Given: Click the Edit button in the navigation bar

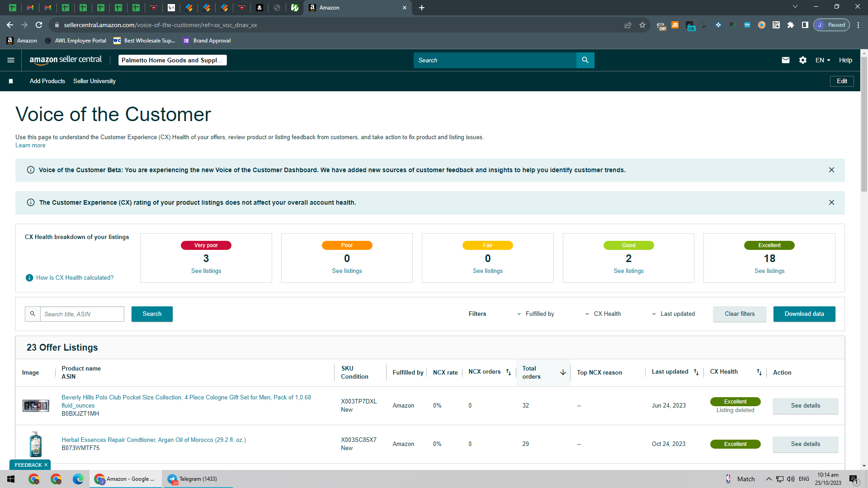Looking at the screenshot, I should [x=842, y=81].
